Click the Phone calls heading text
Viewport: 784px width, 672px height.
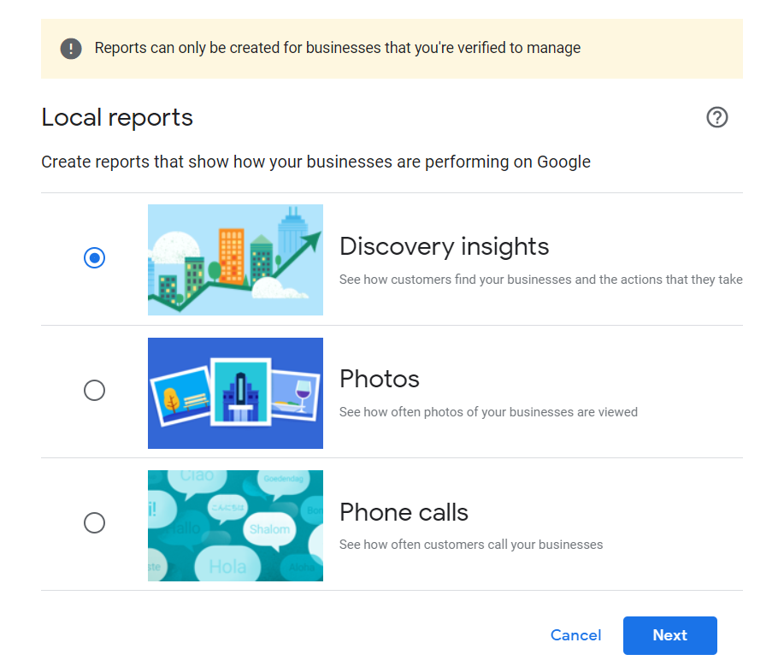point(404,512)
